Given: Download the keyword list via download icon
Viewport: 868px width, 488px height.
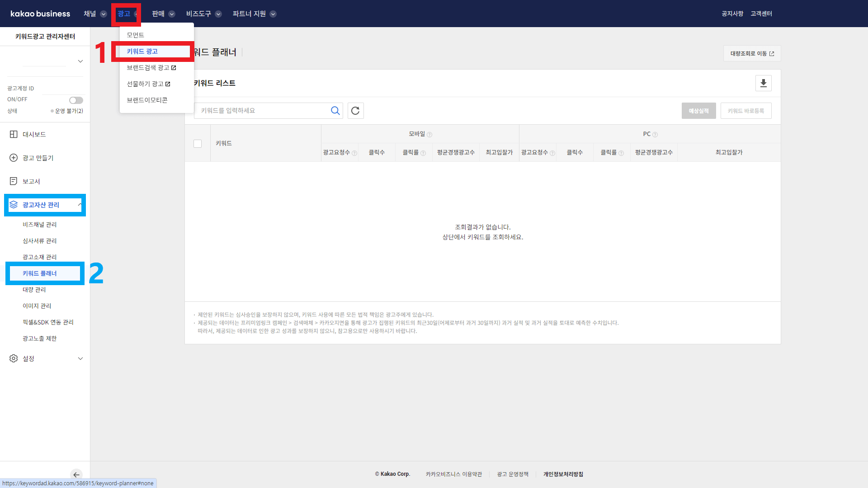Looking at the screenshot, I should [763, 83].
